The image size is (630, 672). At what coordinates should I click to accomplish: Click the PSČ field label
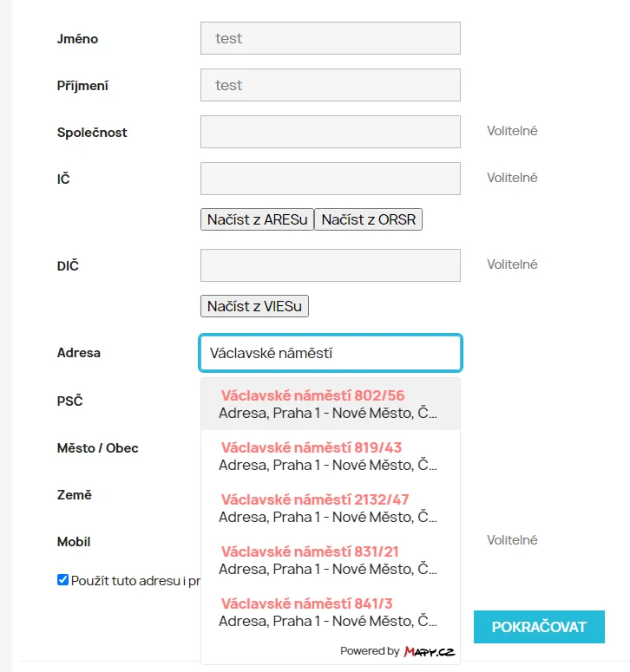tap(69, 401)
